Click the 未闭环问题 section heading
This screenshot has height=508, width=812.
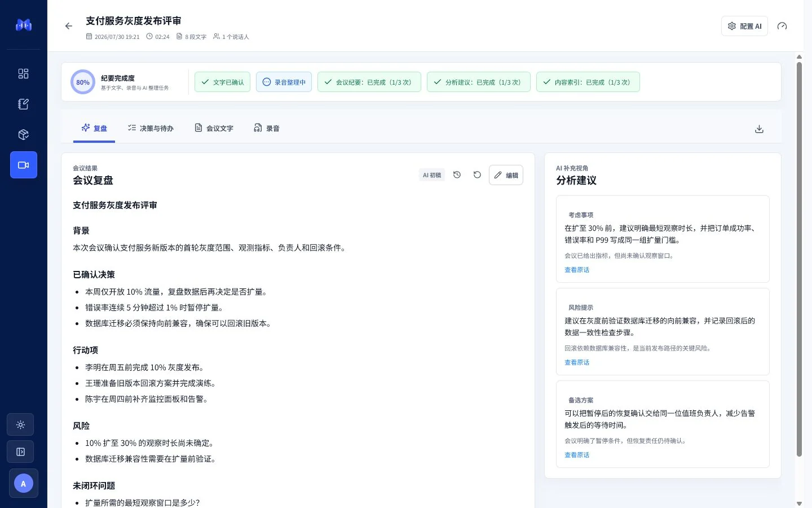click(94, 485)
